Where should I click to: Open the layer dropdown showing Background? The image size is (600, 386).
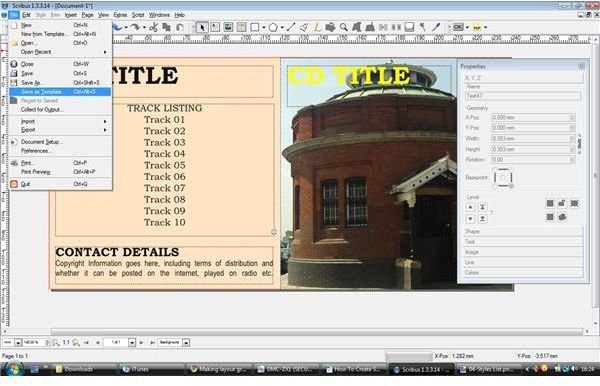coord(174,342)
